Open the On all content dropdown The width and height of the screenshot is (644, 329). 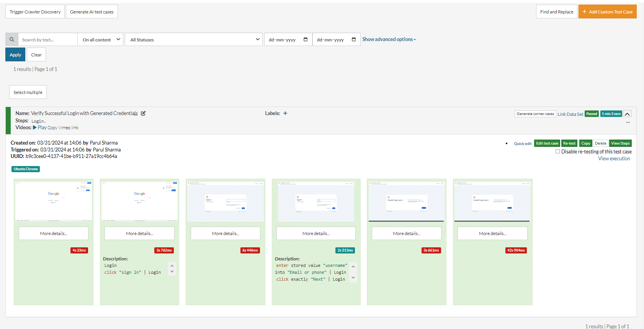(x=101, y=39)
